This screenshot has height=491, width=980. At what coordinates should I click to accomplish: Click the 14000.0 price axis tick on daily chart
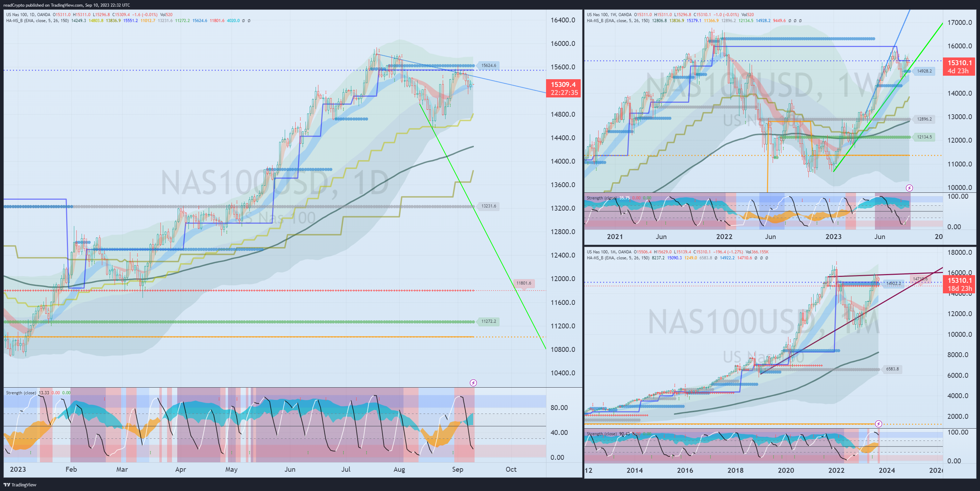coord(563,161)
